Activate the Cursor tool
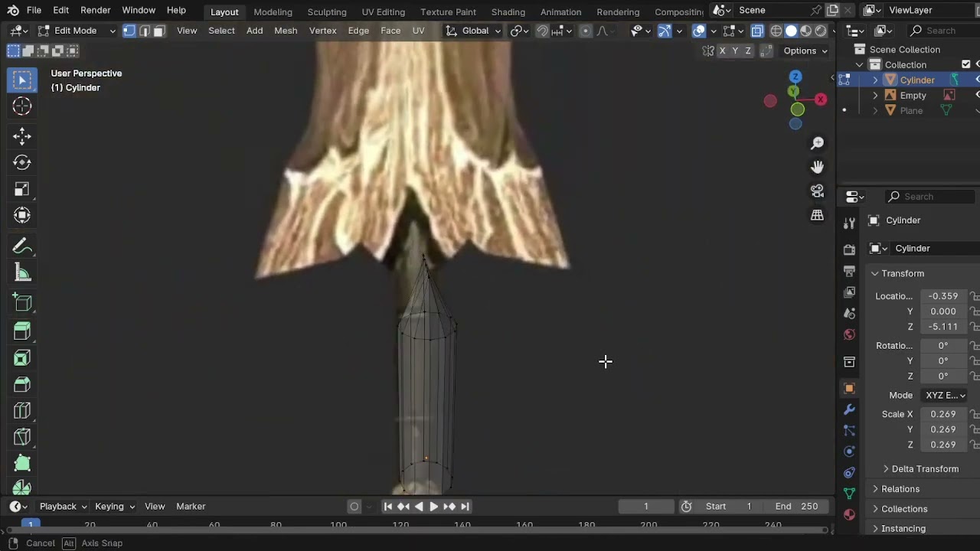980x551 pixels. click(x=22, y=106)
